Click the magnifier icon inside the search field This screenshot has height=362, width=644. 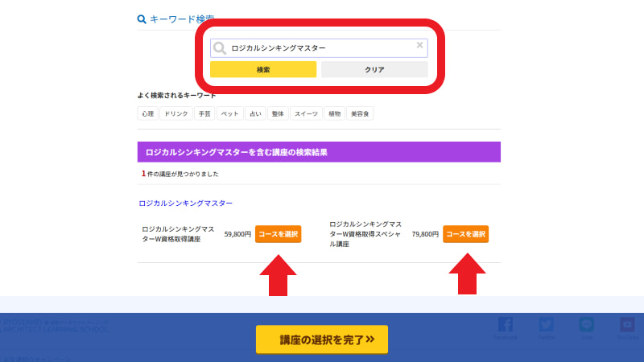click(220, 48)
